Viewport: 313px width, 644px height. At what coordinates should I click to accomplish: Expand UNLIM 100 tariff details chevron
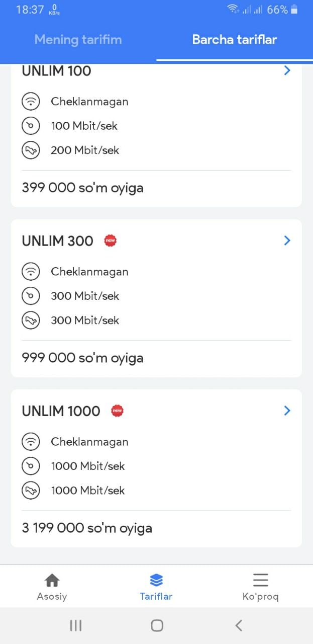(x=287, y=70)
